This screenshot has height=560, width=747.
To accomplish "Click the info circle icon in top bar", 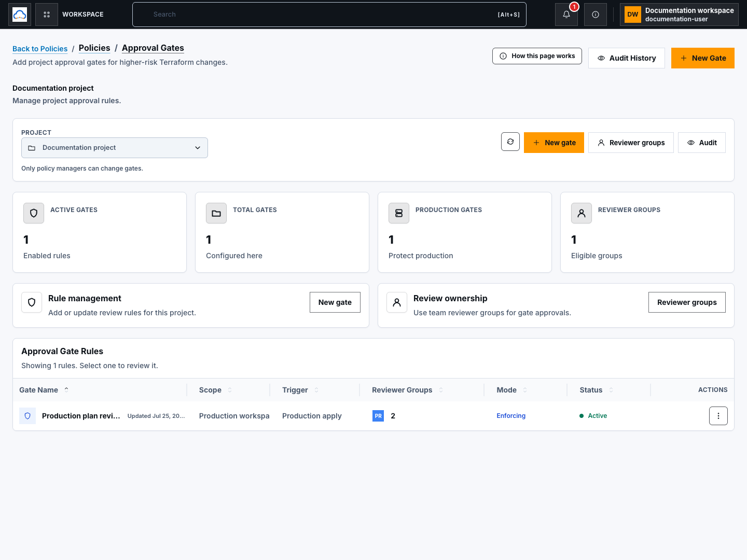I will coord(596,15).
